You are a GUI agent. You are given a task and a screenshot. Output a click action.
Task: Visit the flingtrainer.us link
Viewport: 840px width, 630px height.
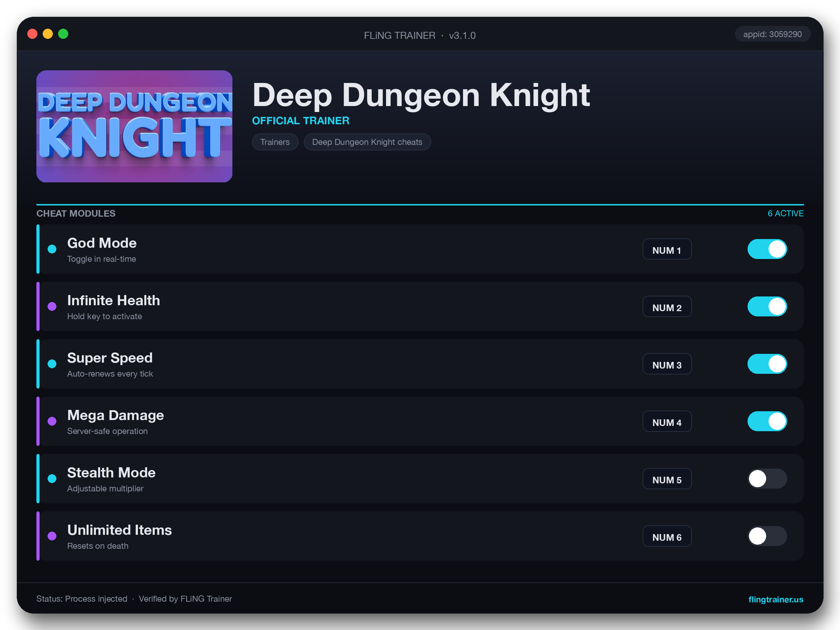[x=776, y=599]
